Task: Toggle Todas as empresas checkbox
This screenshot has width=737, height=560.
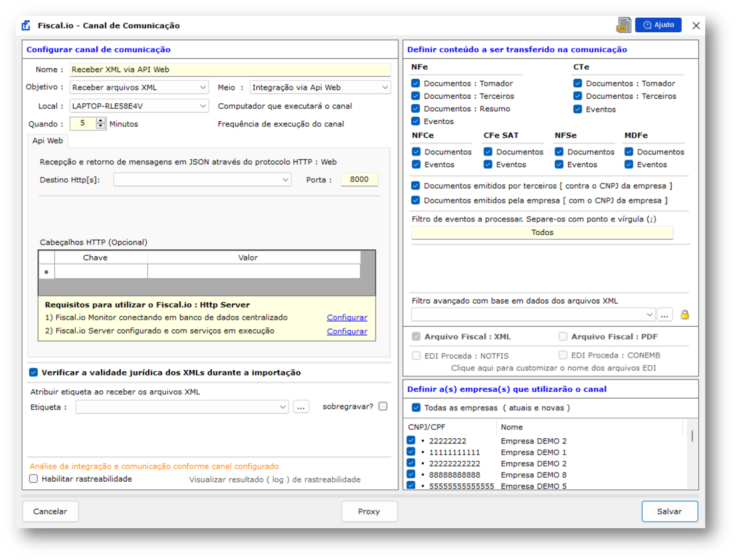Action: [x=416, y=407]
